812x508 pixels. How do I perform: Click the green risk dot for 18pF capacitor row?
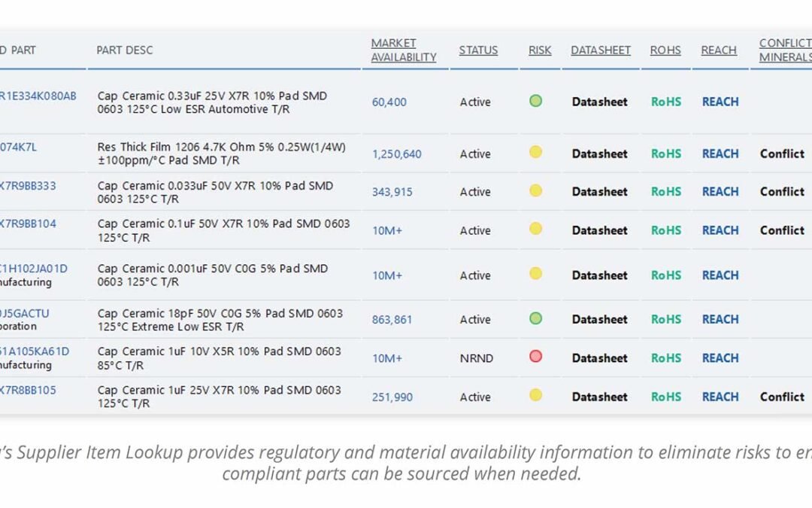point(536,318)
